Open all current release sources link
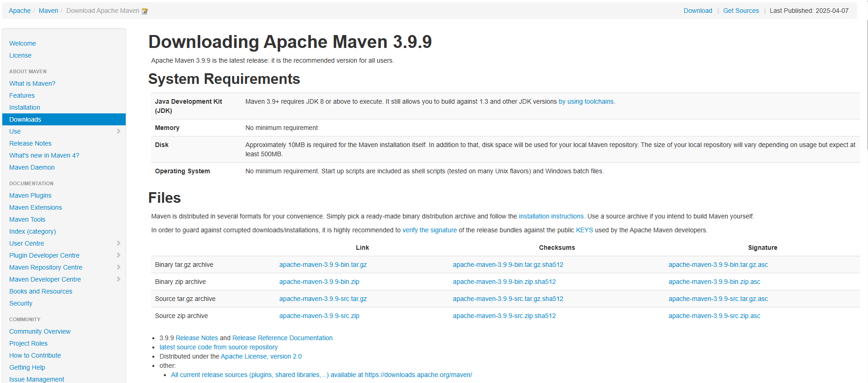Viewport: 868px width, 383px height. [321, 375]
